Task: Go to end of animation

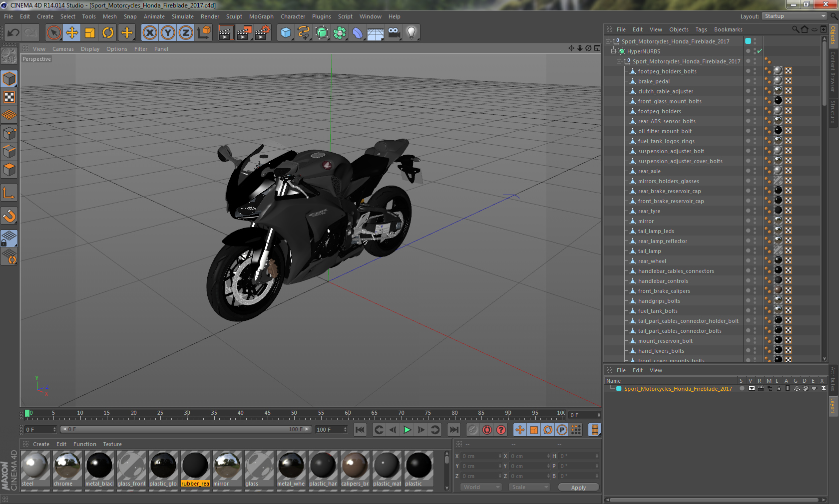Action: [454, 430]
